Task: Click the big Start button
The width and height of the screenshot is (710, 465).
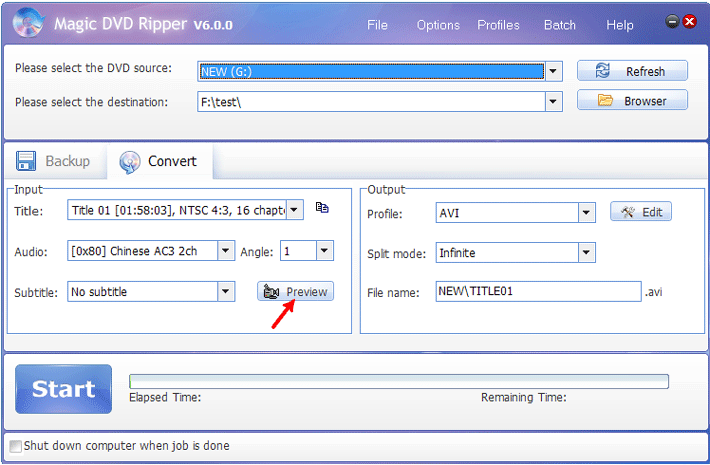Action: coord(63,389)
